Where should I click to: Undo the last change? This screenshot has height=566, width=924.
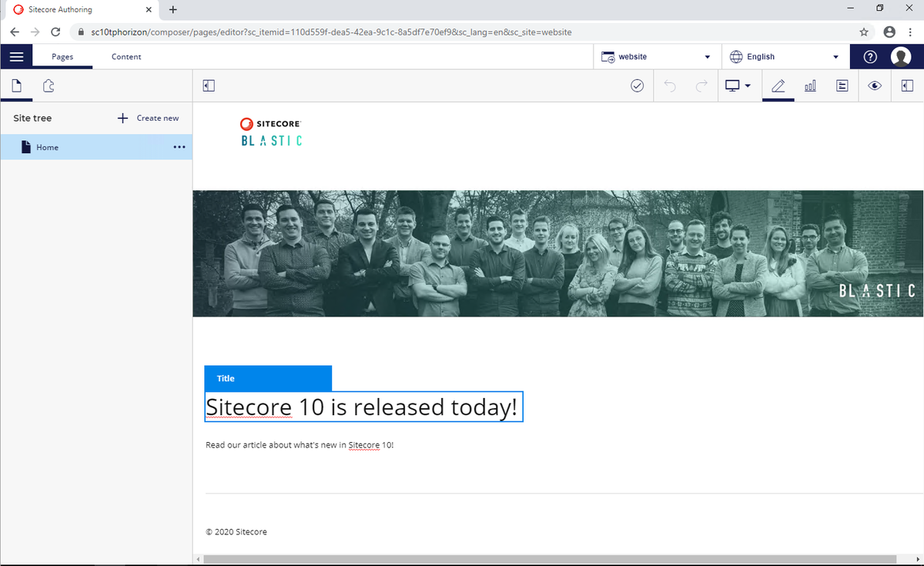point(669,85)
